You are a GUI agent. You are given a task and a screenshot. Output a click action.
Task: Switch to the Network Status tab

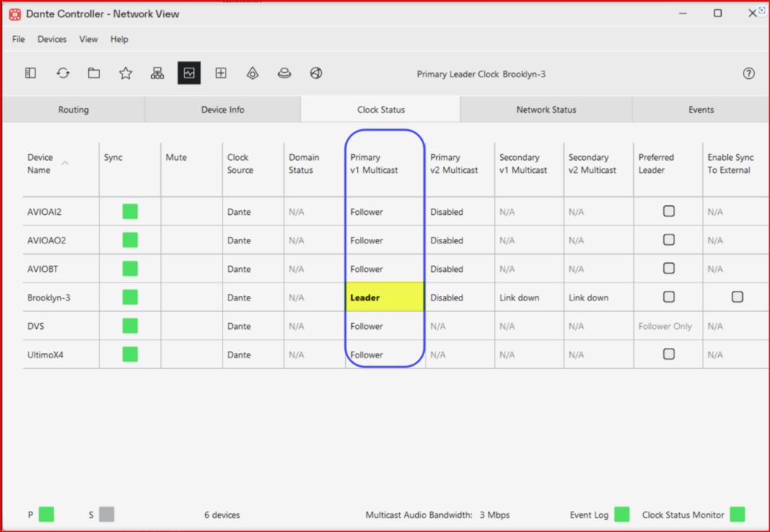point(546,110)
